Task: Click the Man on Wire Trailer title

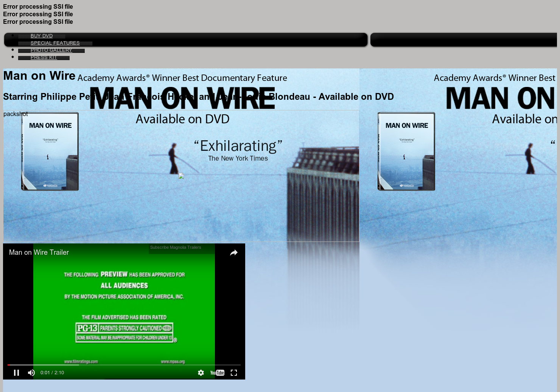Action: tap(39, 253)
